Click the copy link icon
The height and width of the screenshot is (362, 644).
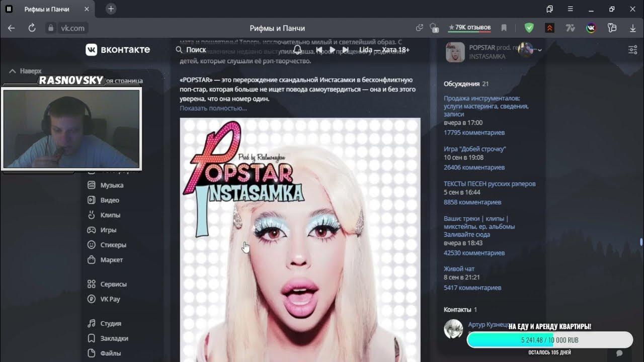click(420, 28)
